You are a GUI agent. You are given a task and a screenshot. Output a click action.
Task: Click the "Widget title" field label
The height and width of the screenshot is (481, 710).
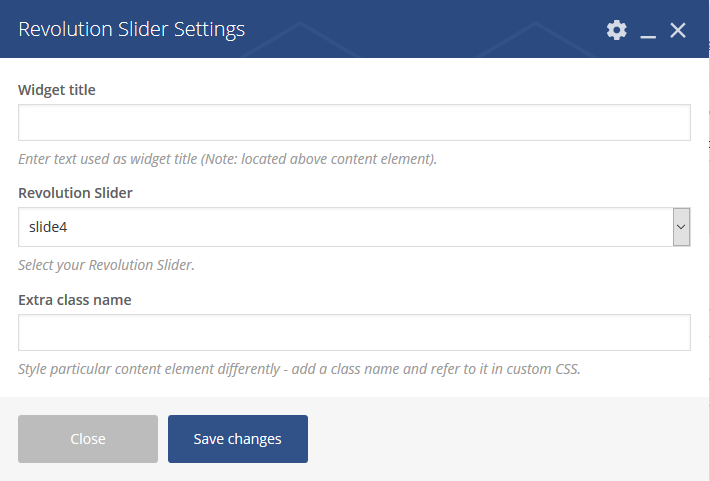tap(57, 90)
